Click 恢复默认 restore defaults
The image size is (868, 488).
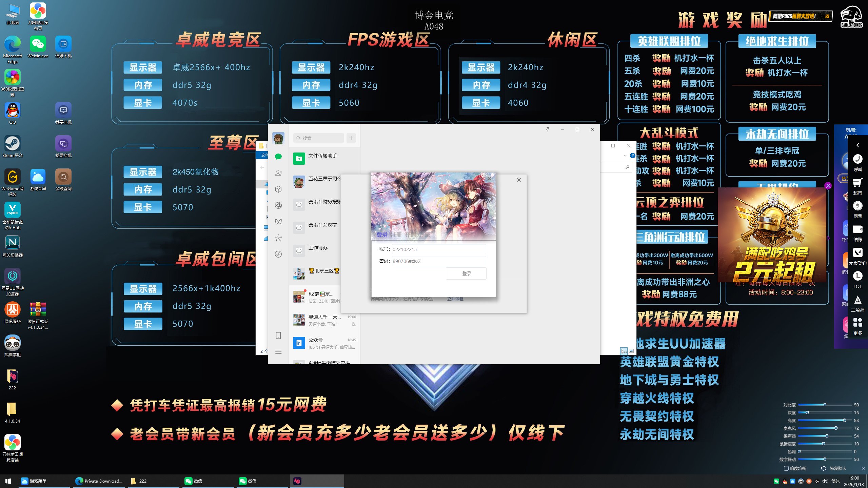(837, 468)
